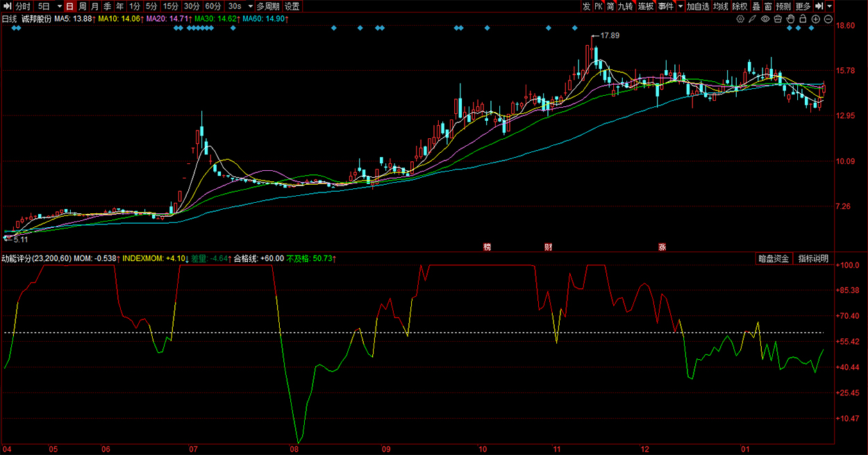
Task: Click the top-right panel arrow icon
Action: click(x=819, y=6)
